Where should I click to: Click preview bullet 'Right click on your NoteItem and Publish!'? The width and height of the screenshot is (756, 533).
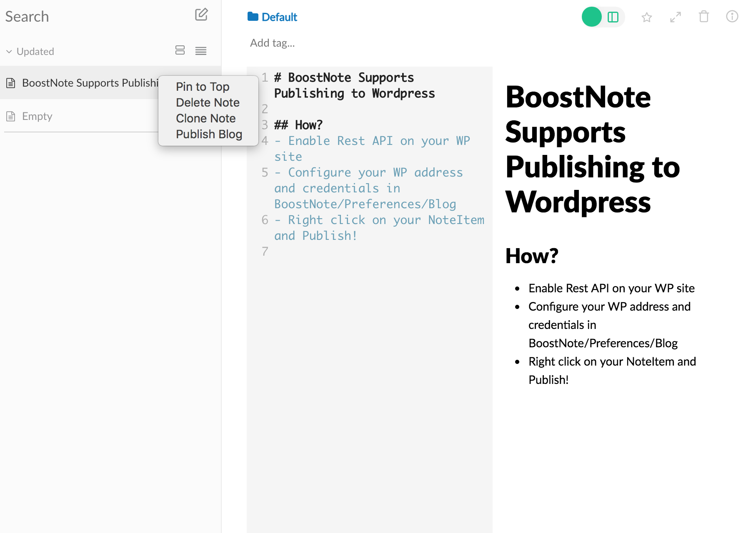612,371
